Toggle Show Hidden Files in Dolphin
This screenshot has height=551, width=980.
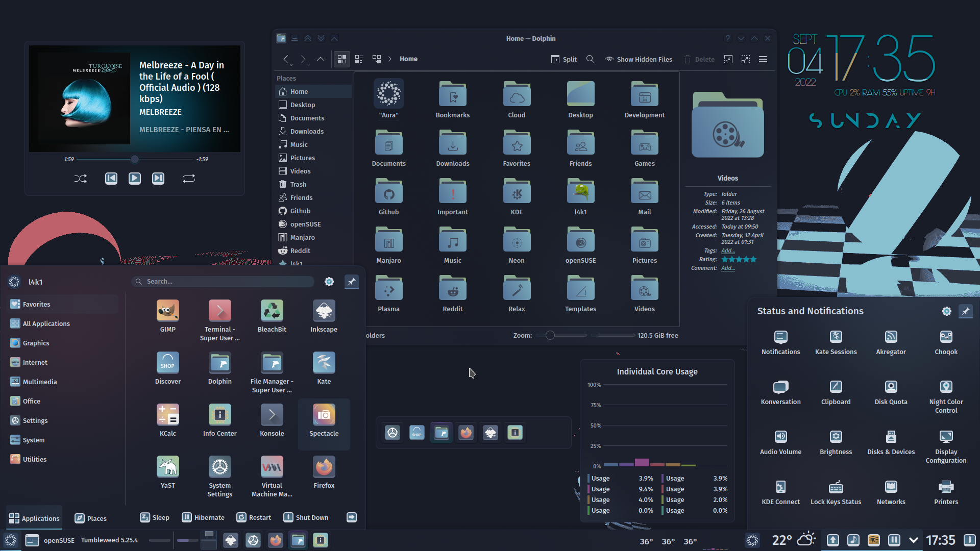pyautogui.click(x=639, y=59)
